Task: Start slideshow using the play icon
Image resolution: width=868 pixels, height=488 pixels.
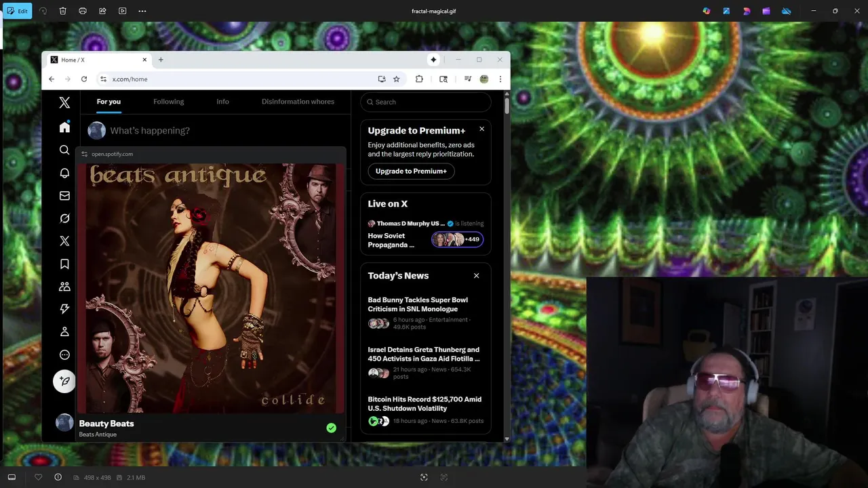Action: 123,11
